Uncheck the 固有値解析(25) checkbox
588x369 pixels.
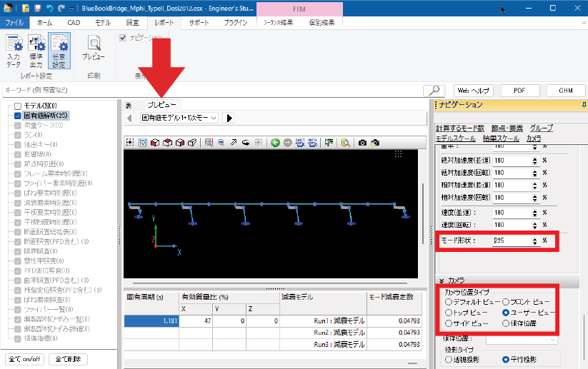click(18, 116)
